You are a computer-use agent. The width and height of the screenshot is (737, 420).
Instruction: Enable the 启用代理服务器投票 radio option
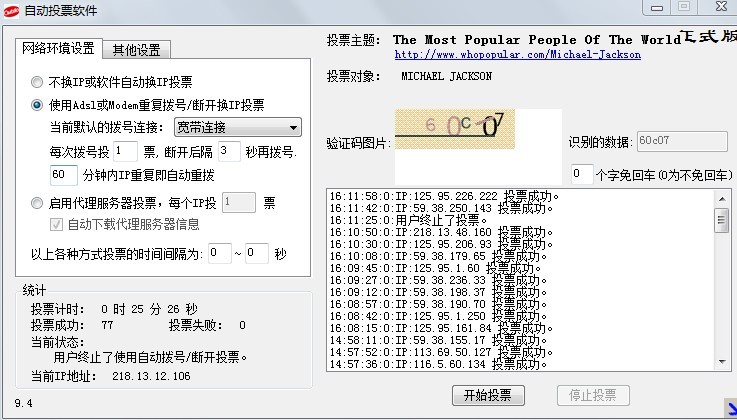coord(37,203)
